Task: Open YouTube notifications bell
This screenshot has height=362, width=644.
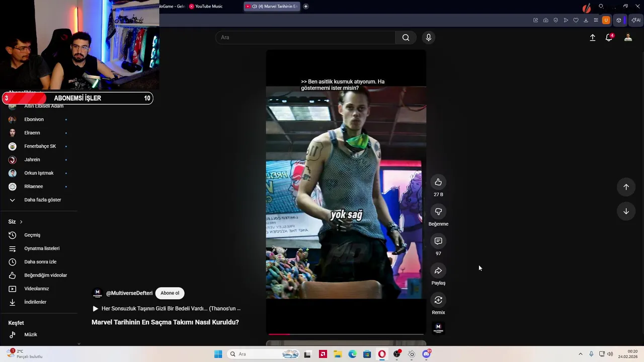Action: pyautogui.click(x=609, y=37)
